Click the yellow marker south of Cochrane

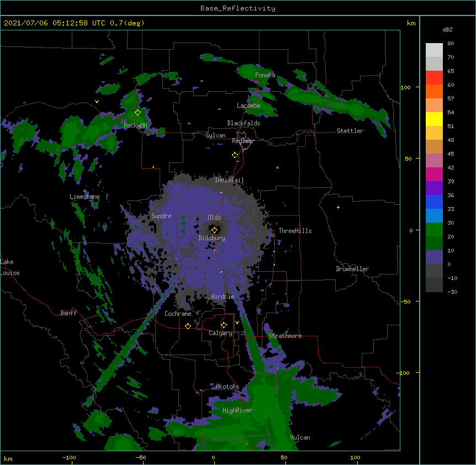point(188,326)
